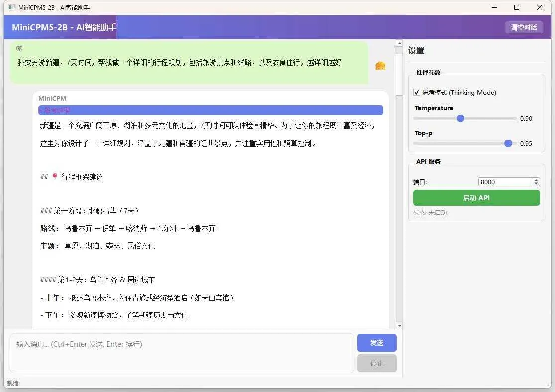Click the 上午 line about 抵达乌鲁木齐

coord(138,298)
